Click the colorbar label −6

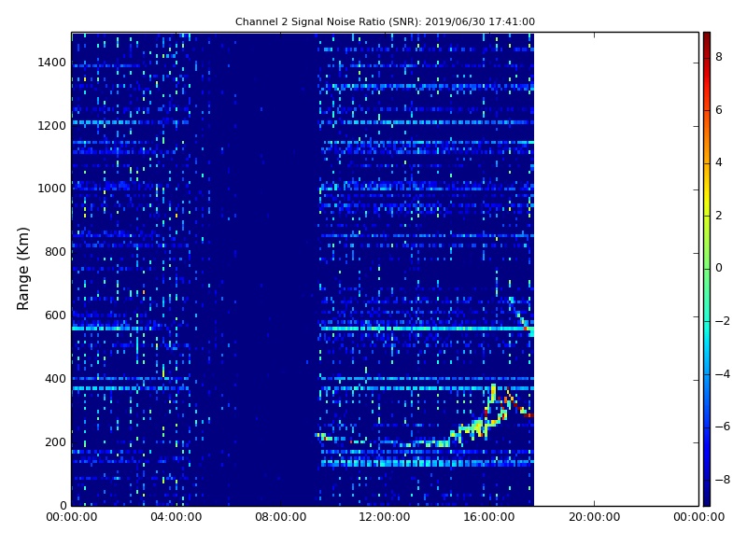click(722, 427)
